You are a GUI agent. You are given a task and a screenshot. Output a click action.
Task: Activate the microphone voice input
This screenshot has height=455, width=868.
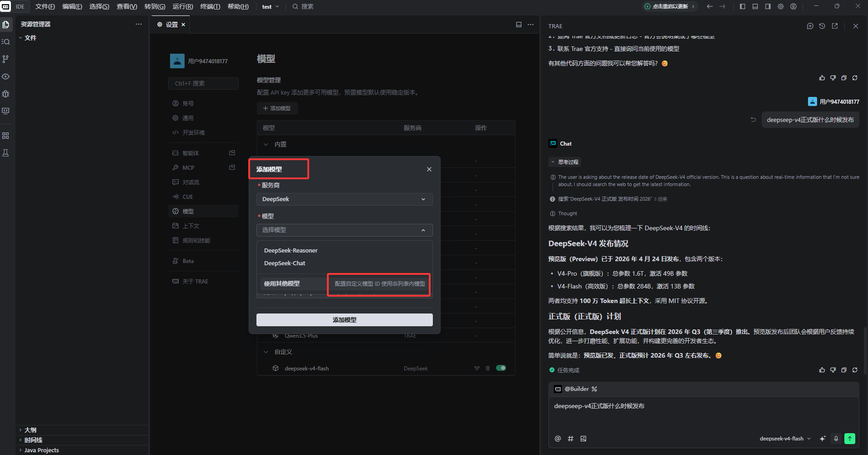(x=836, y=439)
